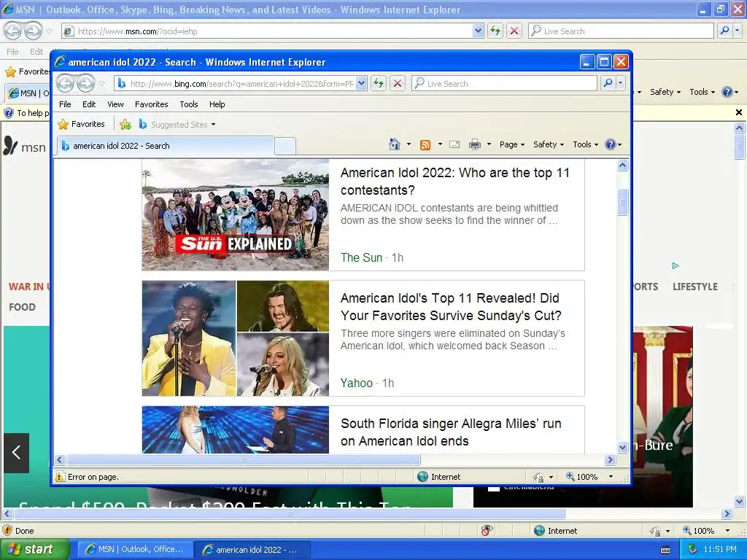The height and width of the screenshot is (560, 747).
Task: Click the Start button
Action: [34, 550]
